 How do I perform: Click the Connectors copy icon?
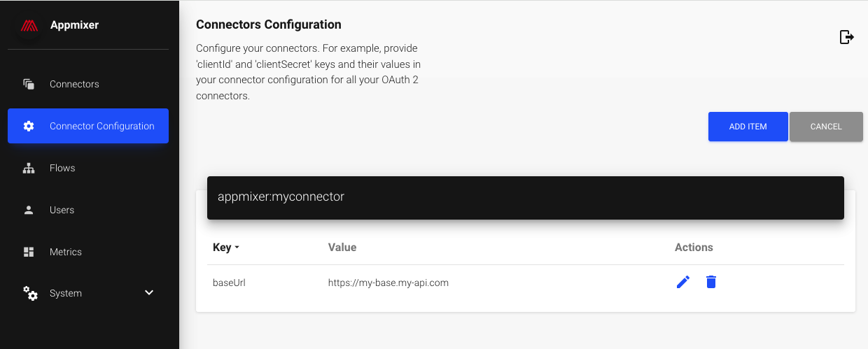29,84
